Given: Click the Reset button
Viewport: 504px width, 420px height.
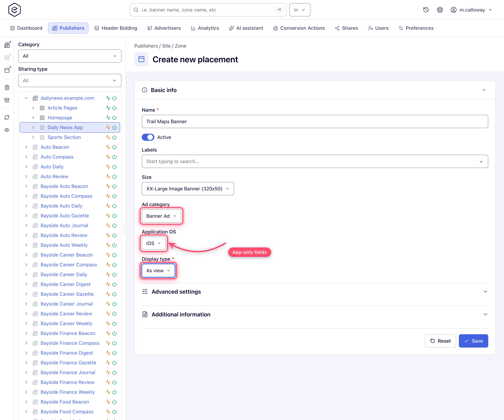Looking at the screenshot, I should point(440,341).
